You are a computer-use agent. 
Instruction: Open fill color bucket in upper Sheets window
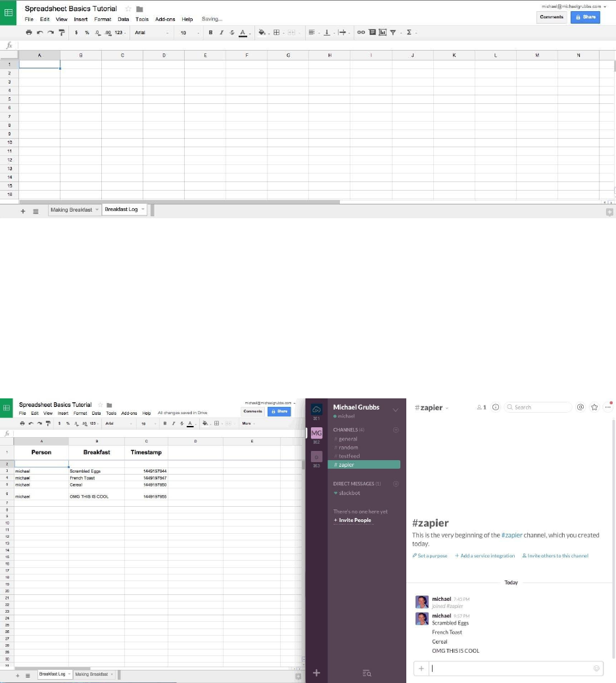262,32
